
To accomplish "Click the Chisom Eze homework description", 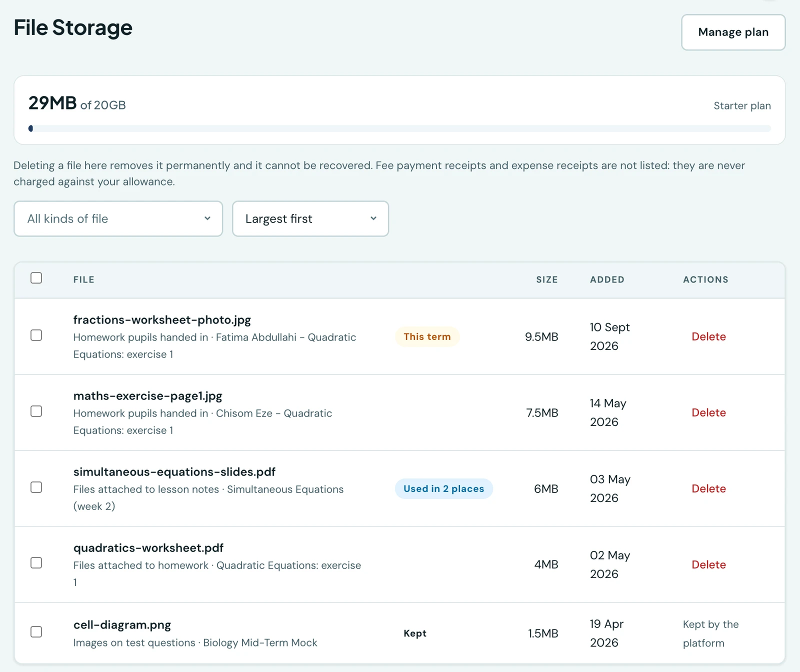I will (x=202, y=421).
